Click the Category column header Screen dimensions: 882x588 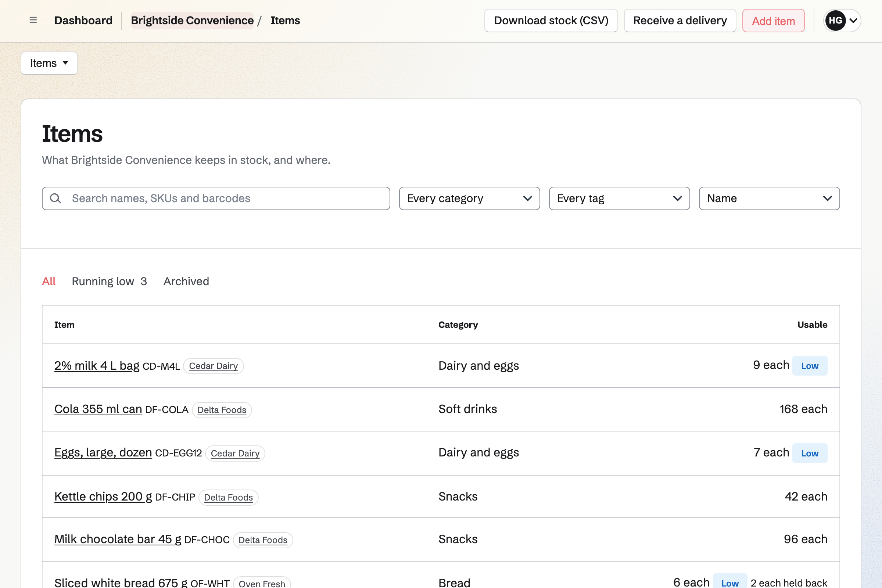pyautogui.click(x=458, y=325)
